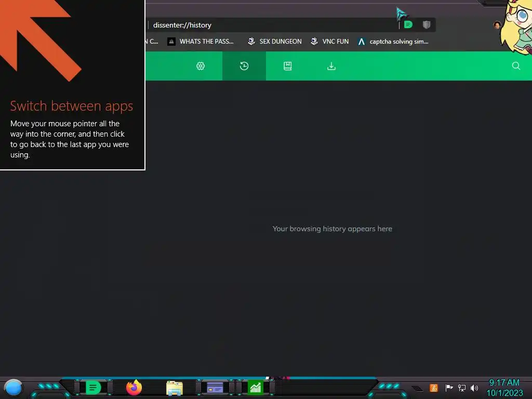The width and height of the screenshot is (532, 399).
Task: Click the Java tray icon
Action: point(434,388)
